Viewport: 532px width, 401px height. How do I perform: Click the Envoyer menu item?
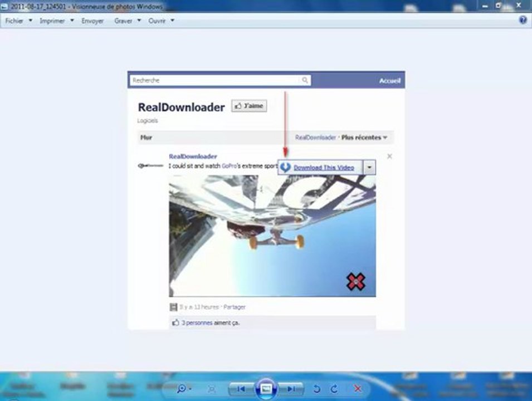coord(92,21)
